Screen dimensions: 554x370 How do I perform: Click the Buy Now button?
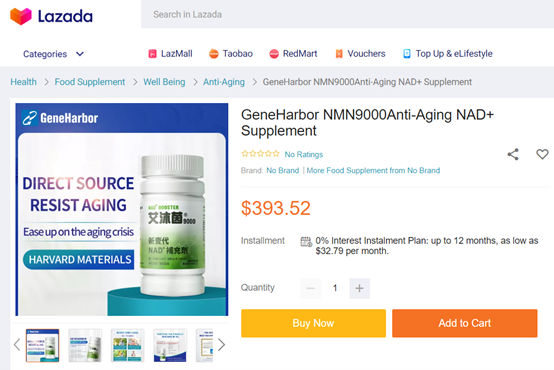(x=313, y=323)
